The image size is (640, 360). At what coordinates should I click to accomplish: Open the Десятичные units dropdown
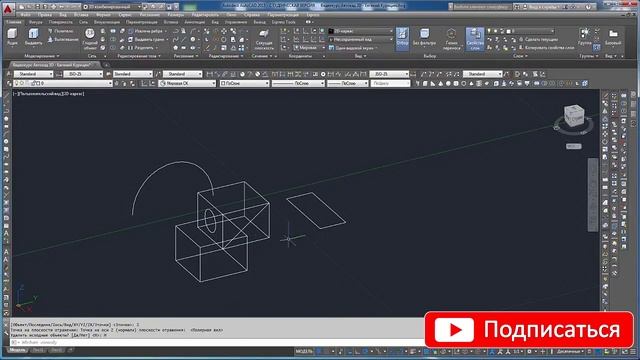(570, 351)
